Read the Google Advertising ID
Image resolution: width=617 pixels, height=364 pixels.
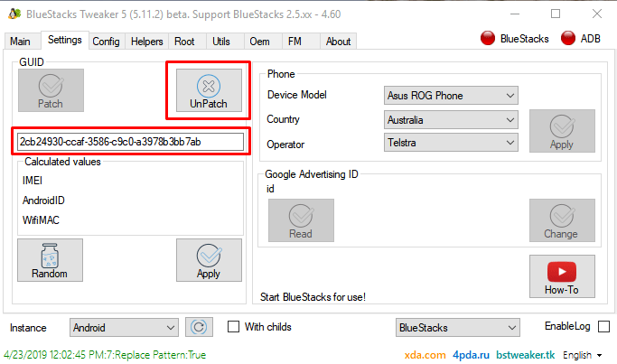click(x=301, y=220)
